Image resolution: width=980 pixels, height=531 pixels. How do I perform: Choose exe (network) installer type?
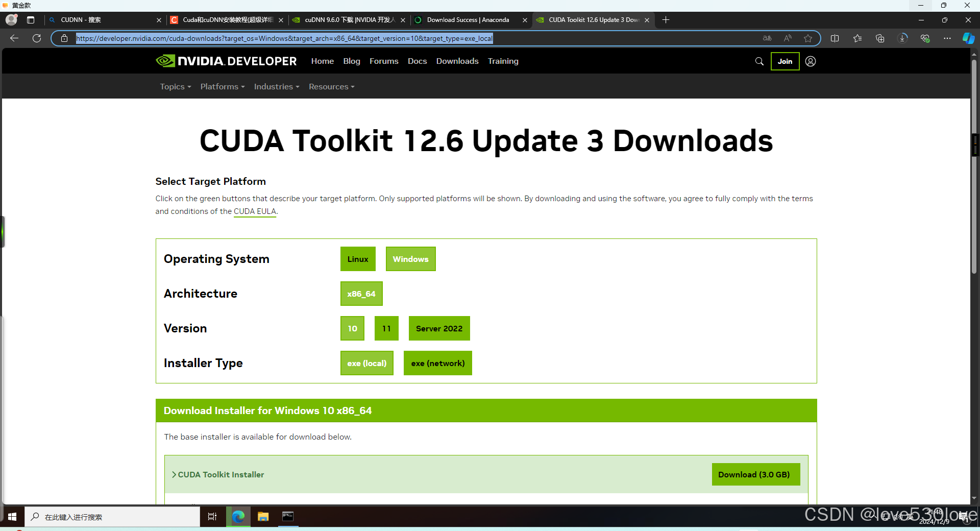coord(438,363)
